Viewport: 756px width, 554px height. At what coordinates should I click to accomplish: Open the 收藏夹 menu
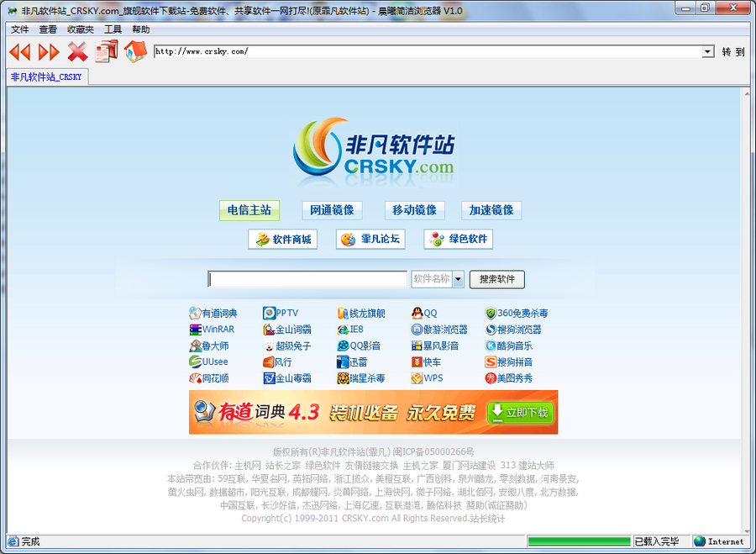pos(81,29)
